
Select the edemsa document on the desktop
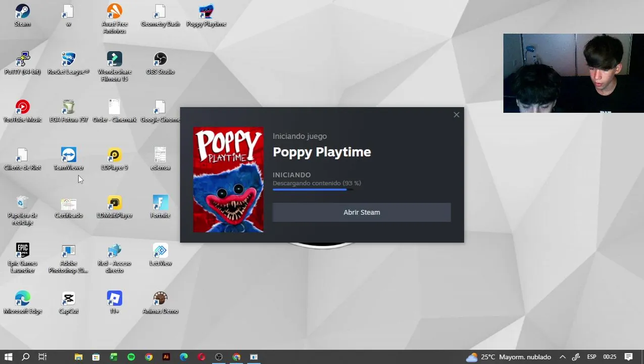160,159
